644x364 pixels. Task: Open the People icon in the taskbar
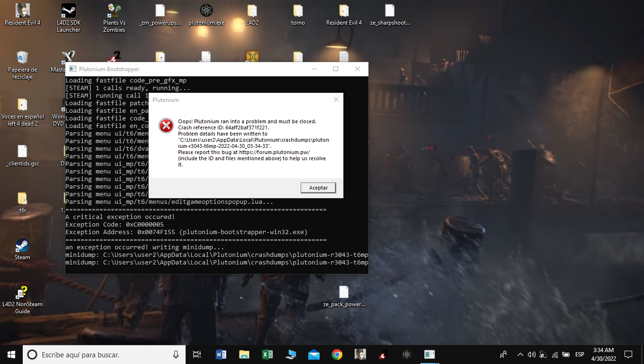[x=503, y=355]
